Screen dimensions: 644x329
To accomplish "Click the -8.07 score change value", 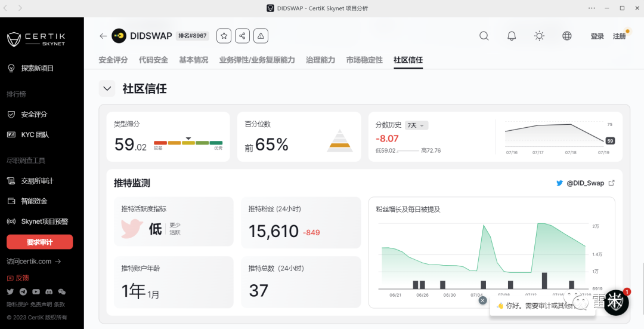I will (x=387, y=139).
